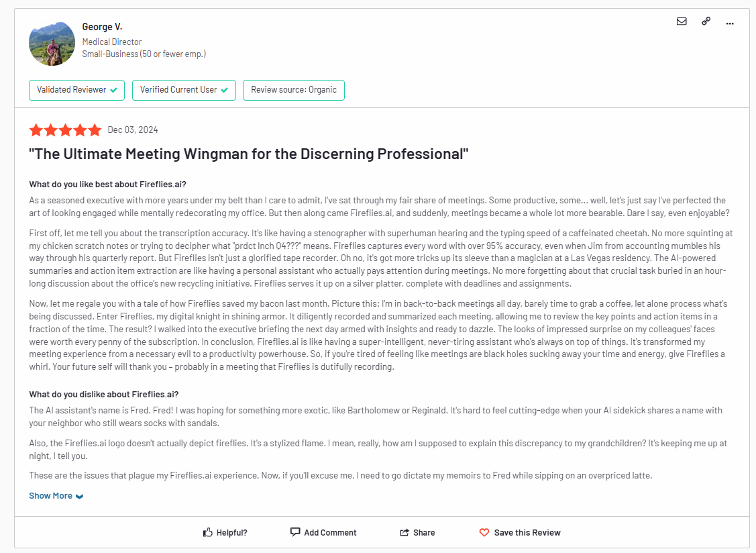The image size is (756, 553).
Task: Select the Validated Reviewer badge
Action: tap(76, 90)
